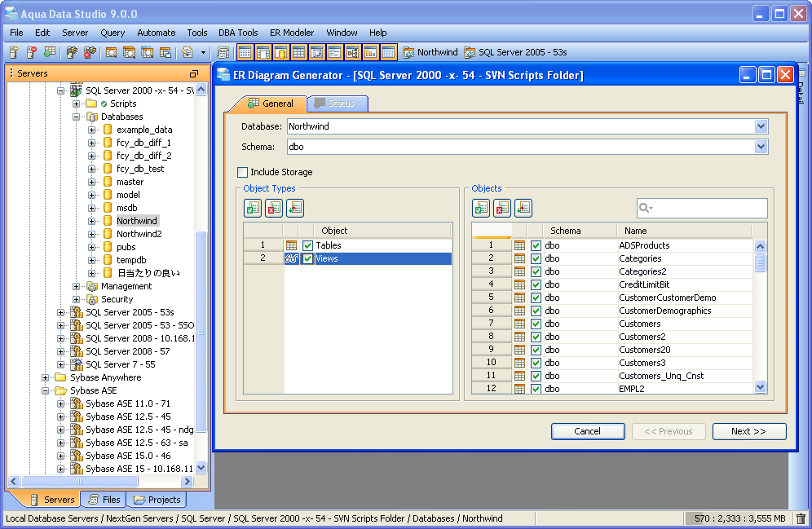Open the Database dropdown showing Northwind
Viewport: 812px width, 529px height.
(x=761, y=126)
